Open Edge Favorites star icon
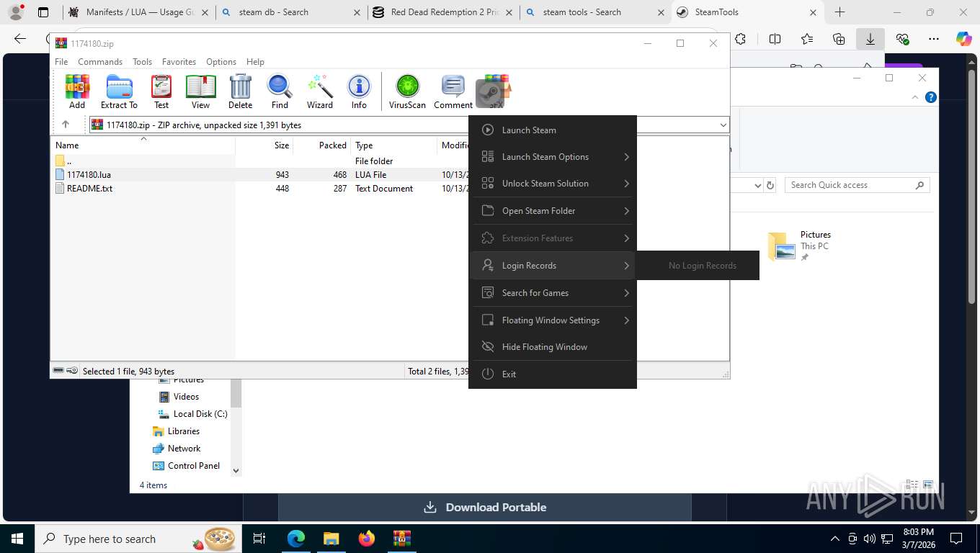The width and height of the screenshot is (980, 553). click(807, 39)
